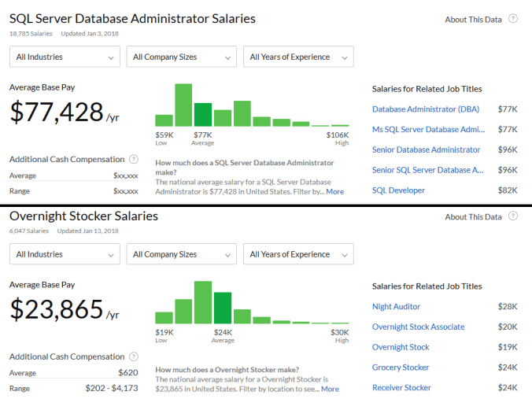Open Senior Database Administrator salary link
The height and width of the screenshot is (399, 532).
(426, 150)
